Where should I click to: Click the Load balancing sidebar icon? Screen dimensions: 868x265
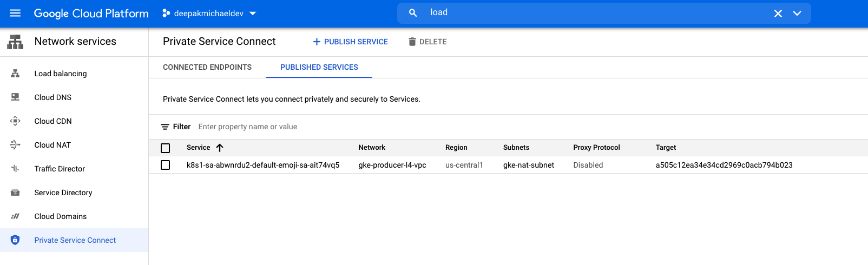click(15, 74)
